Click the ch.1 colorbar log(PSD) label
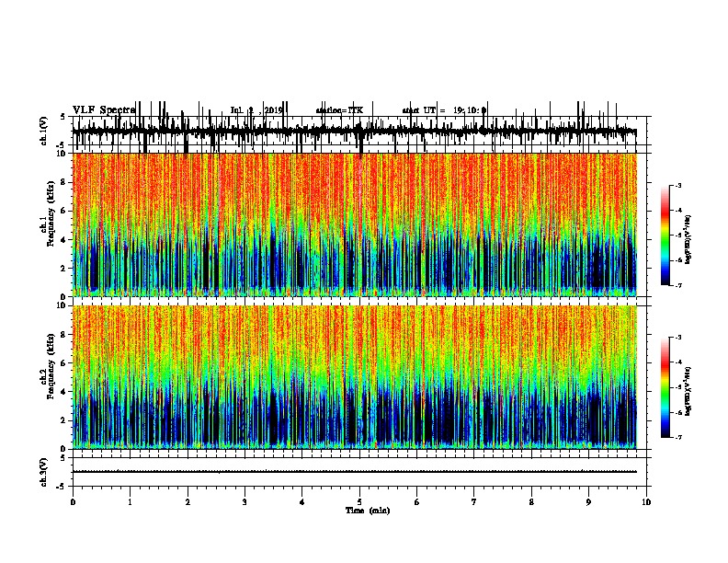The height and width of the screenshot is (563, 728). coord(688,239)
